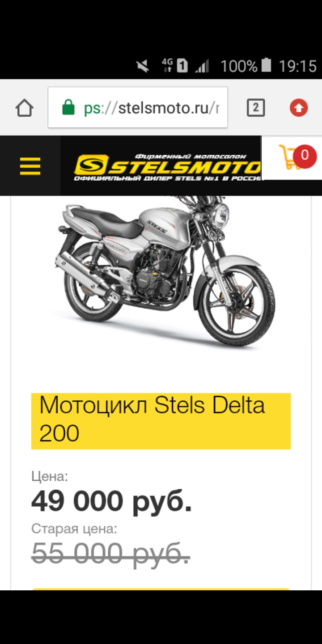Tap the yellow button edge below old price
The image size is (322, 644).
[x=161, y=589]
